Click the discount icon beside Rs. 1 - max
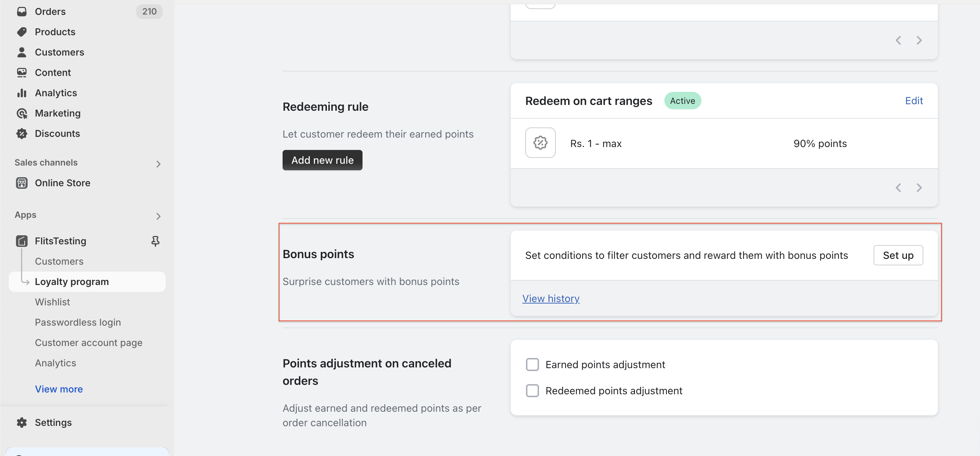This screenshot has height=456, width=980. (x=540, y=143)
